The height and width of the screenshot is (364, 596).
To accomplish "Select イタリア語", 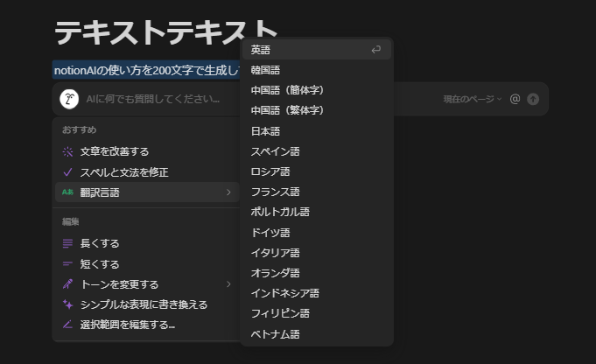I will click(317, 253).
